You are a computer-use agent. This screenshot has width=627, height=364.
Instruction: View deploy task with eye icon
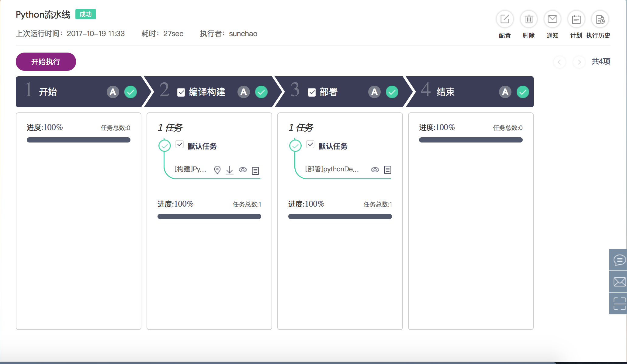coord(375,170)
